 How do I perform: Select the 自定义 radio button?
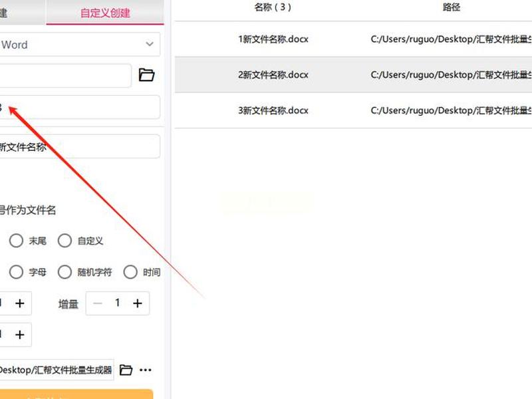coord(65,241)
